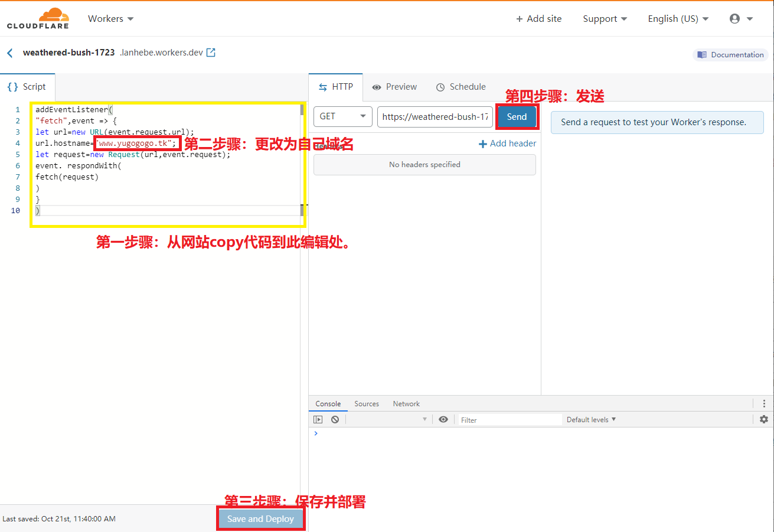
Task: Click the 'Last saved: Oct 21st' status text
Action: tap(59, 519)
